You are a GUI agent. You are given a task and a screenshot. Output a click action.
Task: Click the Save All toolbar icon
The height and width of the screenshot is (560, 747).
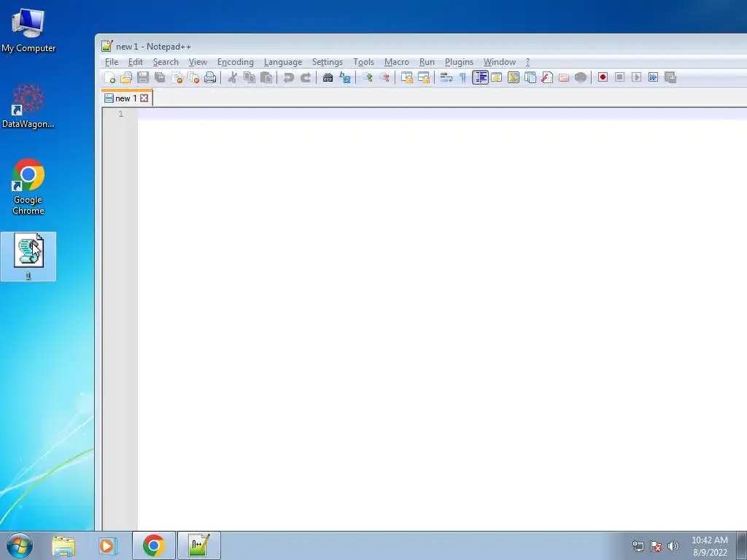[x=160, y=77]
